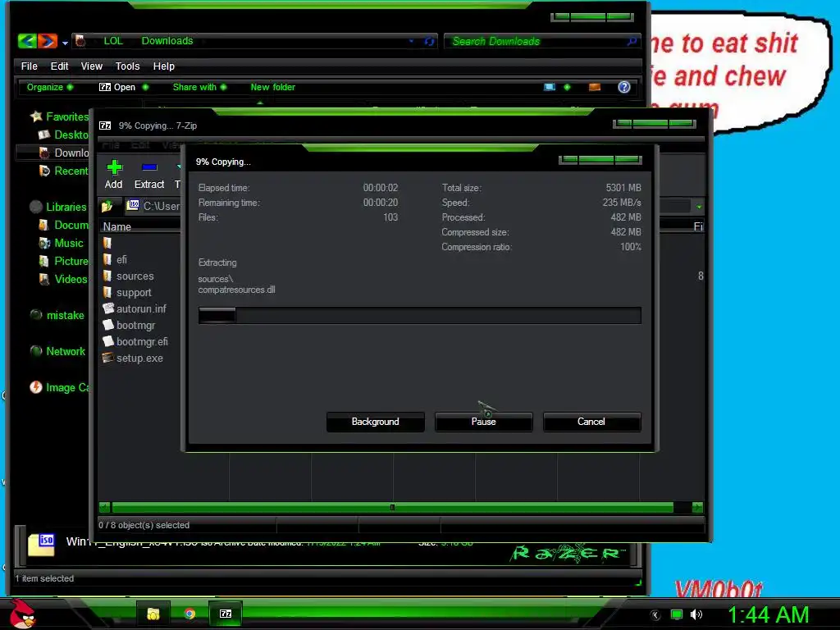
Task: Click the 7-Zip horizontal scrollbar
Action: (x=392, y=507)
